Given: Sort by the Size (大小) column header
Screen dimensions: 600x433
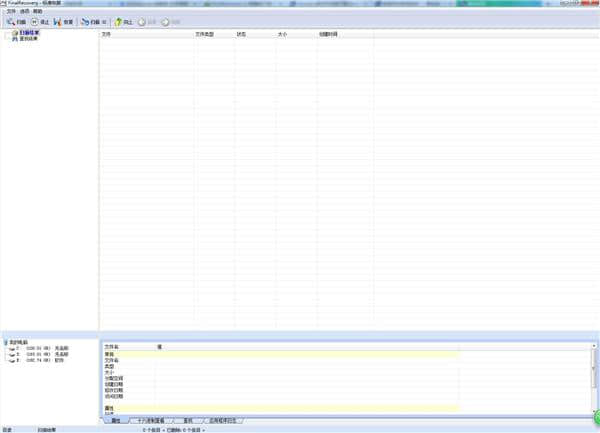Looking at the screenshot, I should [x=282, y=33].
